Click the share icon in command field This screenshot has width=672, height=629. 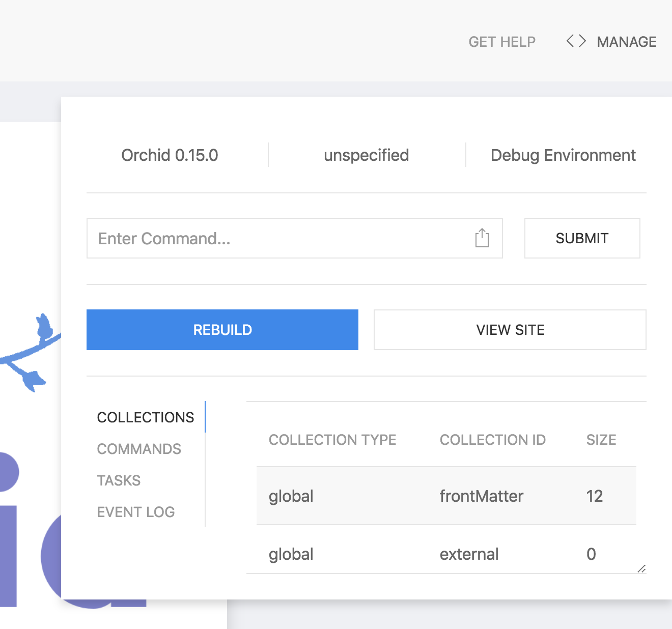482,238
